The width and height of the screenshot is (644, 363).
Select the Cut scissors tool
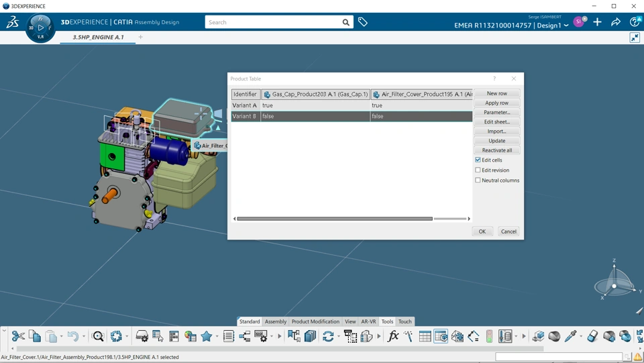[18, 336]
